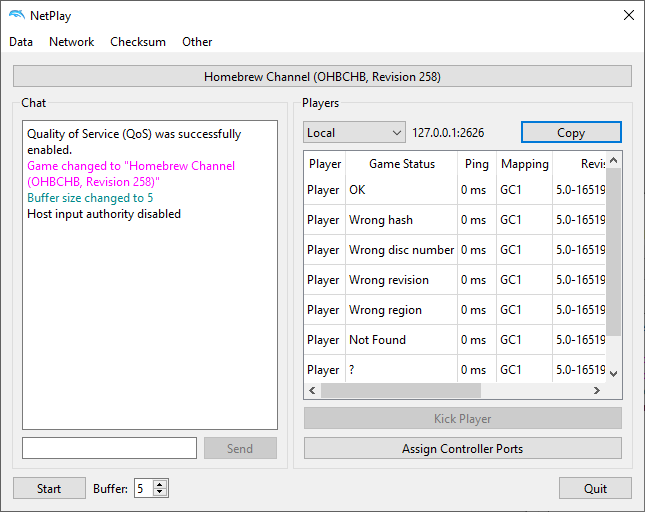Screen dimensions: 645x512
Task: Copy the host address
Action: point(571,132)
